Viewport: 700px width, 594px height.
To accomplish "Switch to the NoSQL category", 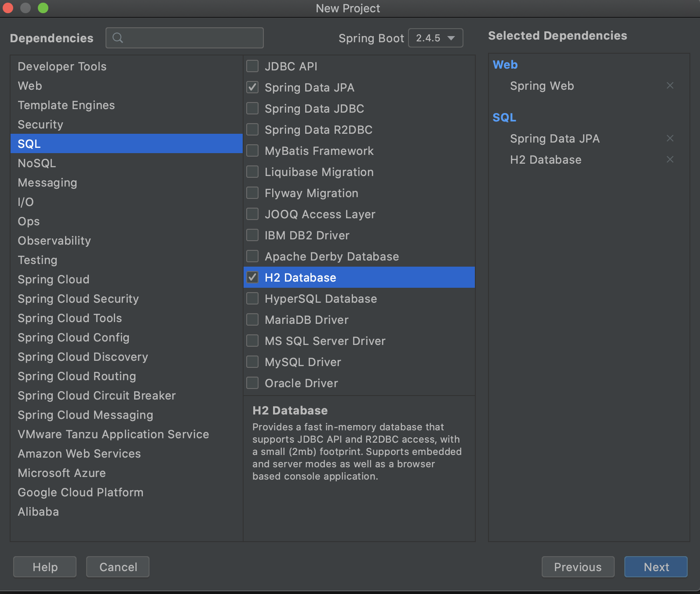I will [127, 163].
